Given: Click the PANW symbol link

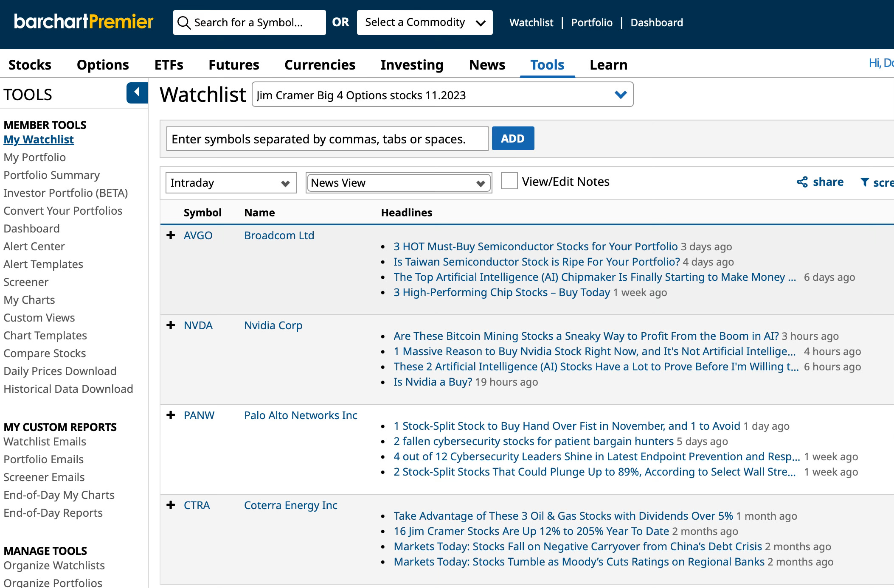Looking at the screenshot, I should [x=199, y=415].
